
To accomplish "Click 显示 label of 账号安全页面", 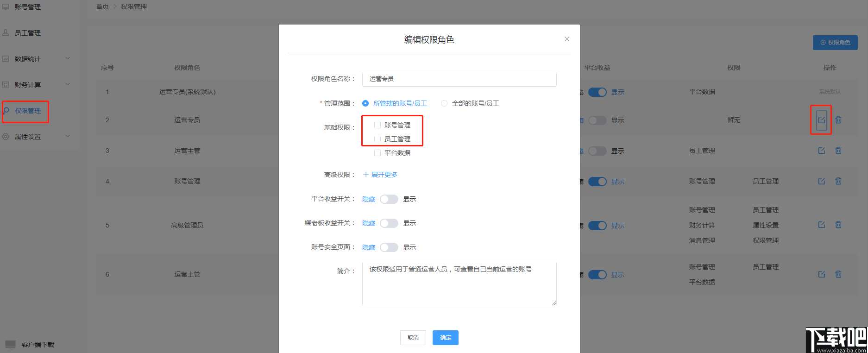I will (x=409, y=247).
